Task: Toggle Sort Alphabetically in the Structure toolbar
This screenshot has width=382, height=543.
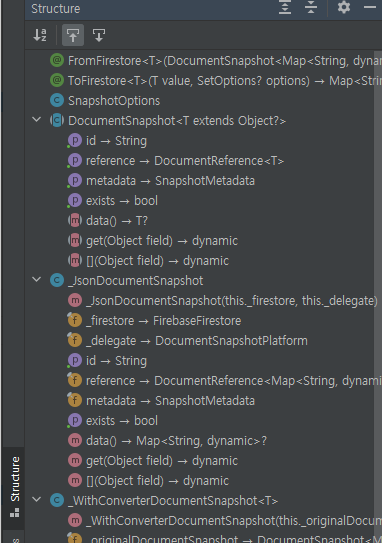Action: (40, 35)
